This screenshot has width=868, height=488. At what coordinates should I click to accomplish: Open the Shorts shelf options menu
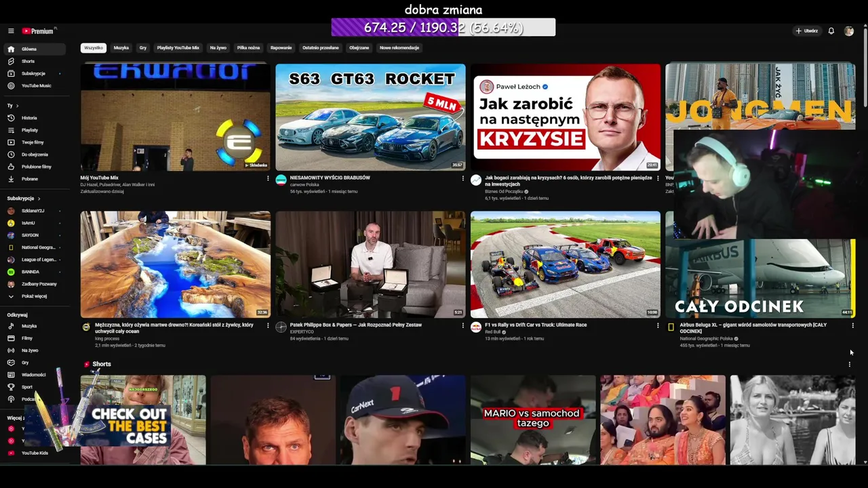tap(849, 364)
